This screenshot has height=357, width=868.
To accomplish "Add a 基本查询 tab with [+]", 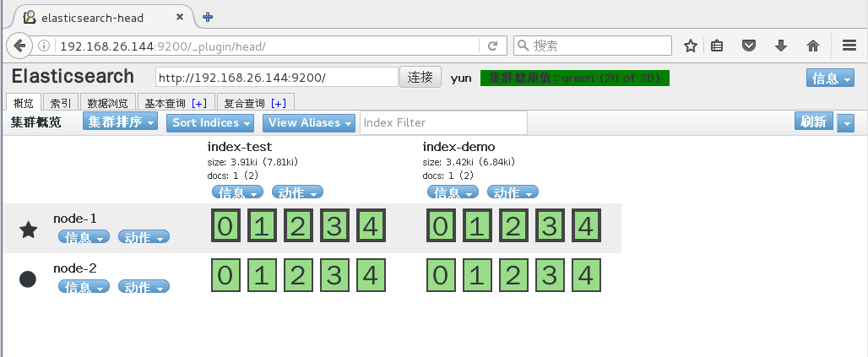I will 199,104.
